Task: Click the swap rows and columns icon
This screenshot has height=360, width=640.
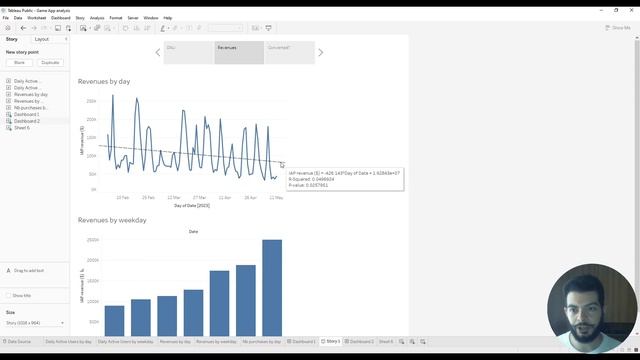Action: pyautogui.click(x=125, y=28)
